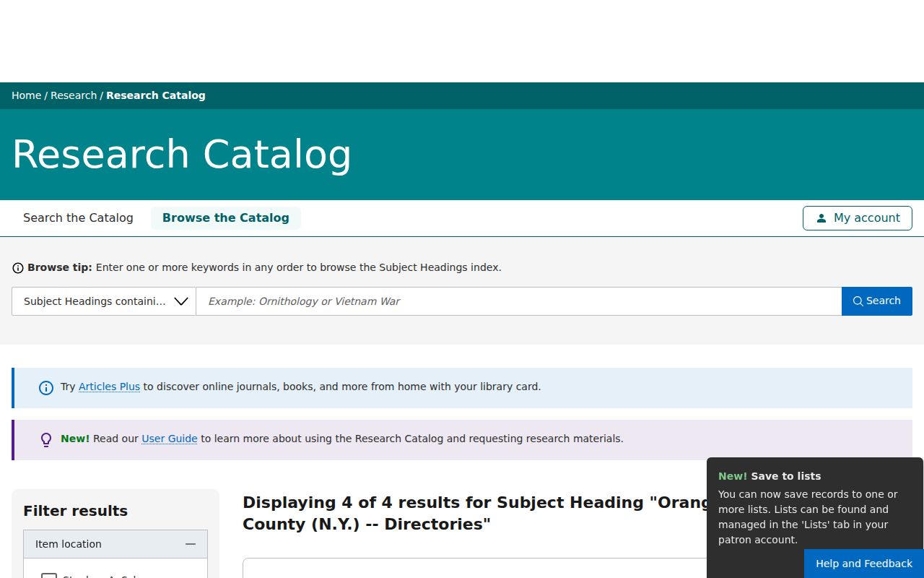
Task: Open My account
Action: coord(858,218)
